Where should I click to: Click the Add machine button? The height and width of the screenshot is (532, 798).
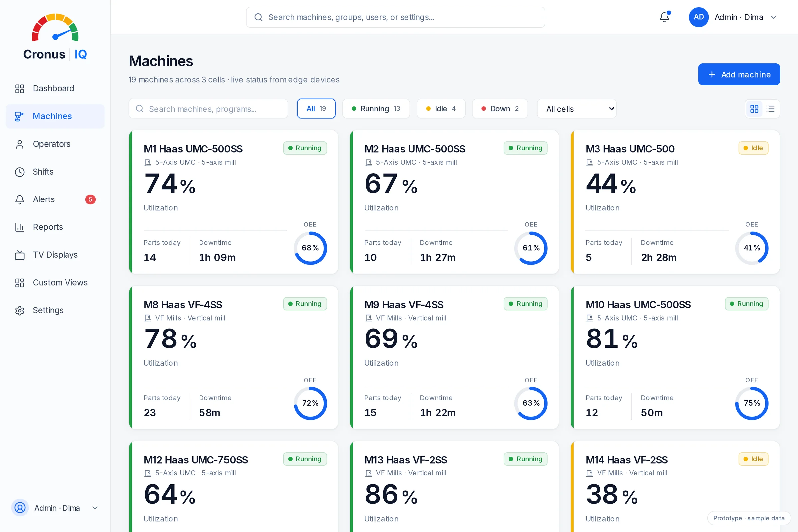(739, 74)
